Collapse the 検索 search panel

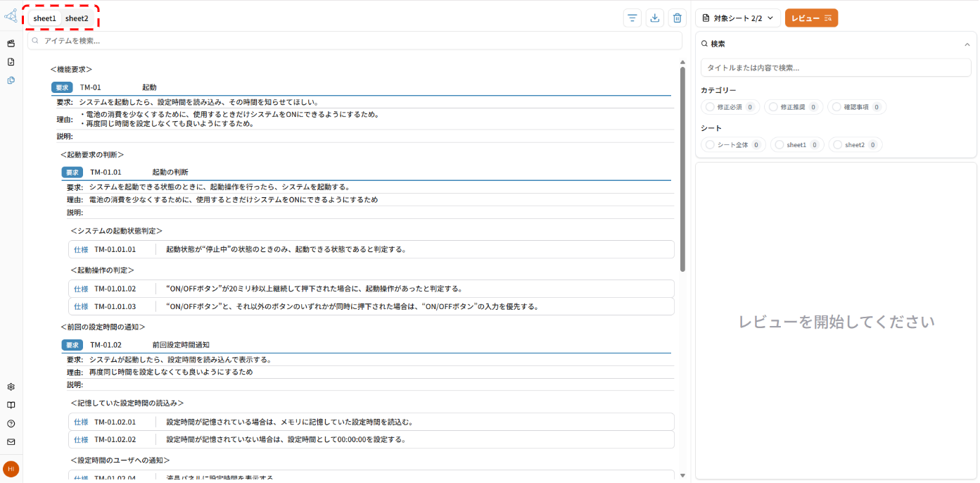pyautogui.click(x=968, y=43)
